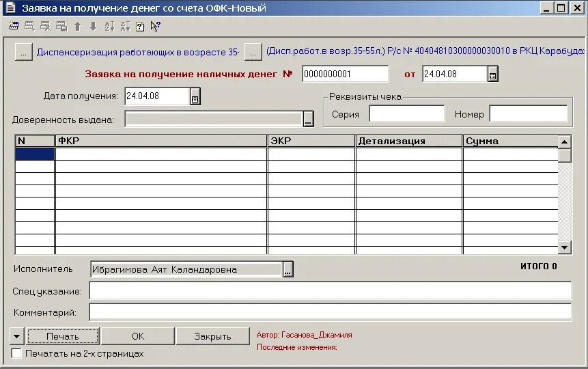Open selection list for Исполнитель field

pos(288,269)
